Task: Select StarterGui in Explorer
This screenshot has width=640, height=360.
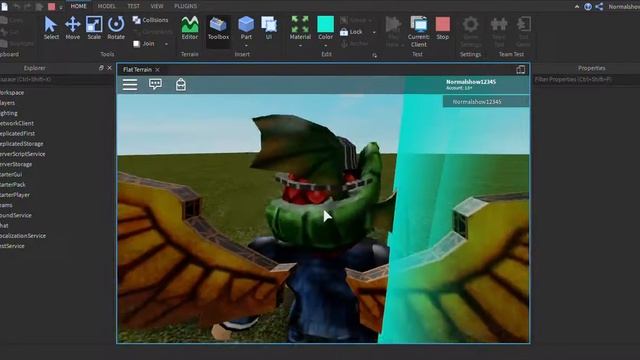Action: point(11,174)
